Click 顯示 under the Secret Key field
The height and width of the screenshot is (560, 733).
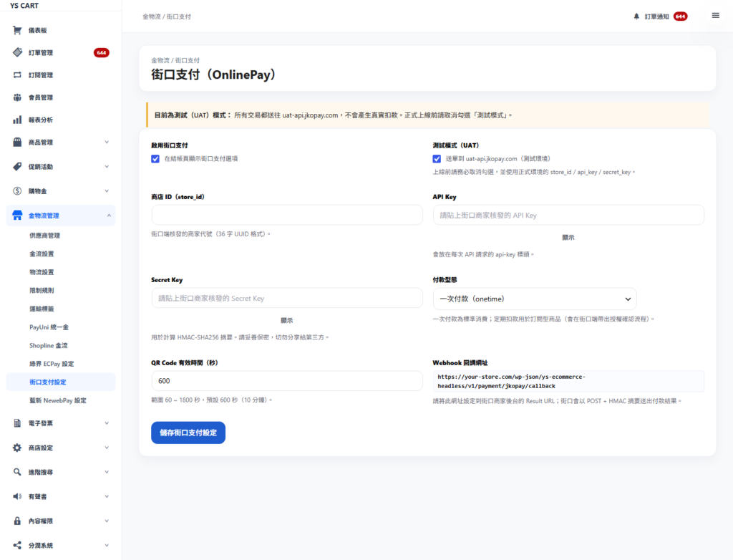pyautogui.click(x=286, y=321)
